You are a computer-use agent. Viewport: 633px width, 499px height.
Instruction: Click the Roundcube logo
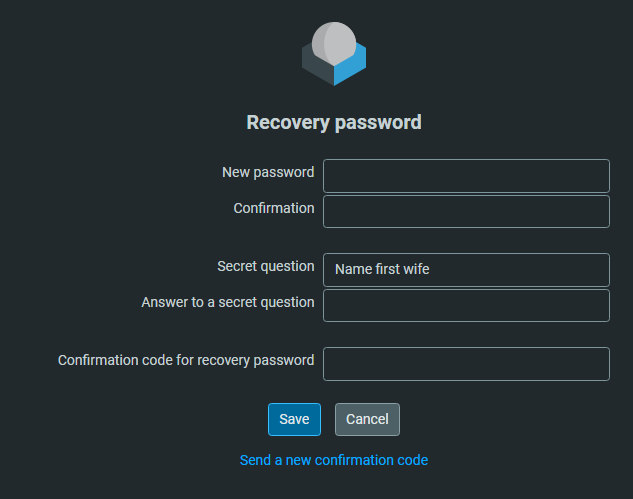334,54
